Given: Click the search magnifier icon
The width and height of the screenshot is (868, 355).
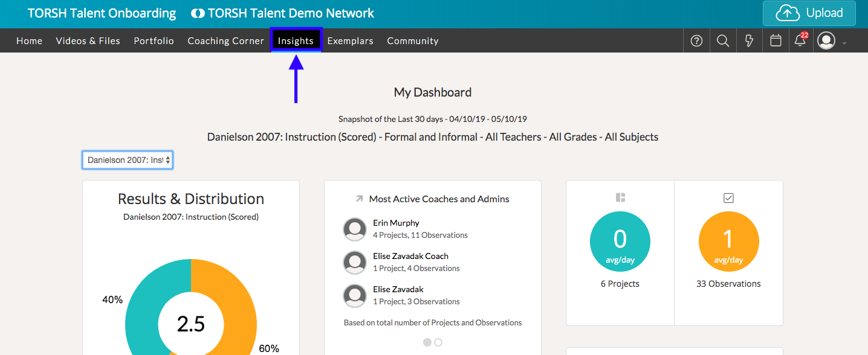Looking at the screenshot, I should tap(722, 41).
